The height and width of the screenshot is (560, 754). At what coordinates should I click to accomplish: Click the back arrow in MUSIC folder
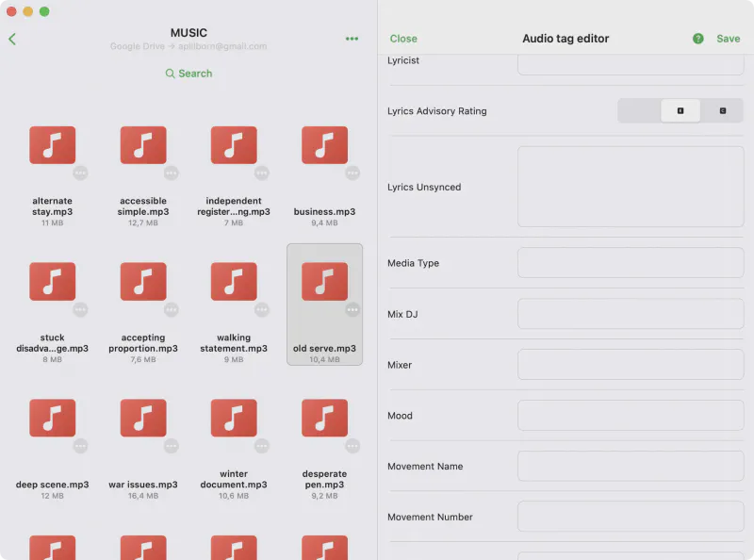(x=12, y=39)
